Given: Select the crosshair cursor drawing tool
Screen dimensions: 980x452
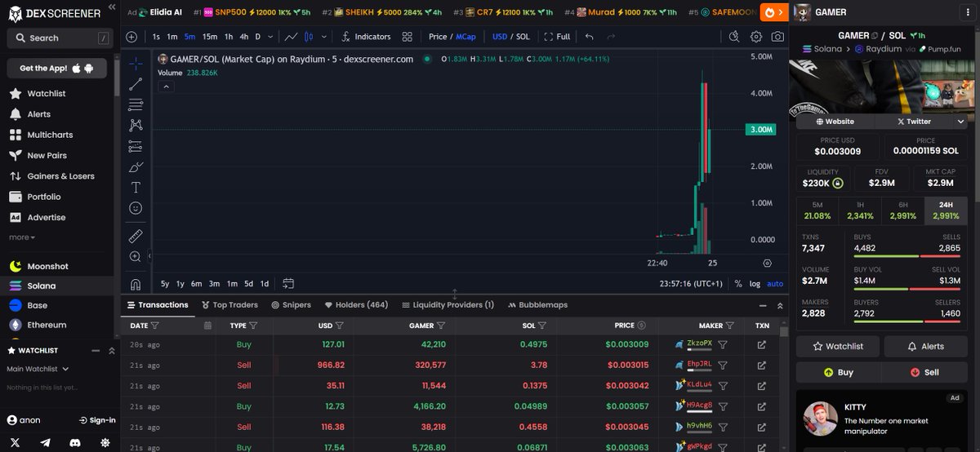Looking at the screenshot, I should coord(136,62).
